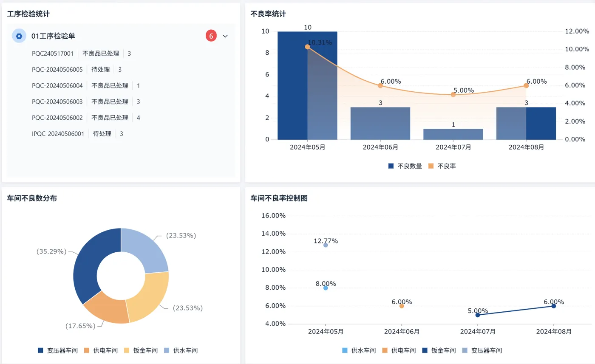
Task: Click the red badge showing 6
Action: [x=211, y=36]
